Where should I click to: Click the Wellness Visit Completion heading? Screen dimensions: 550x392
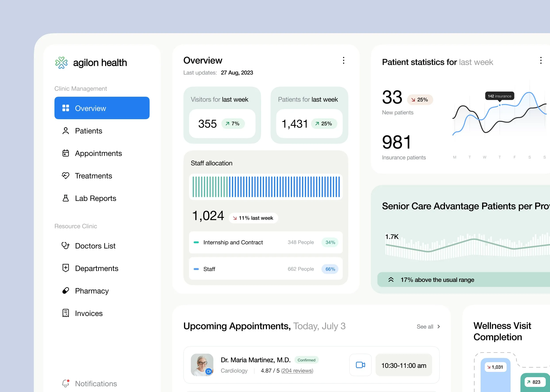click(x=502, y=331)
